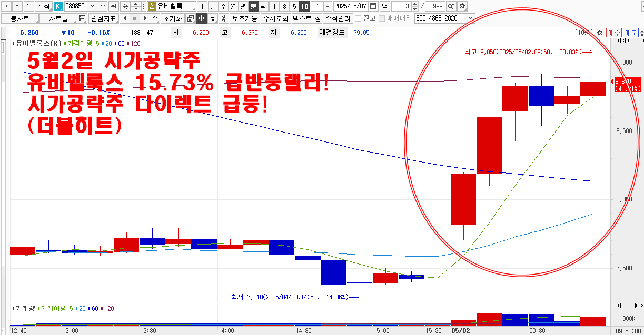Switch to the monthly 월 chart
Viewport: 644px width, 335px height.
coord(233,6)
